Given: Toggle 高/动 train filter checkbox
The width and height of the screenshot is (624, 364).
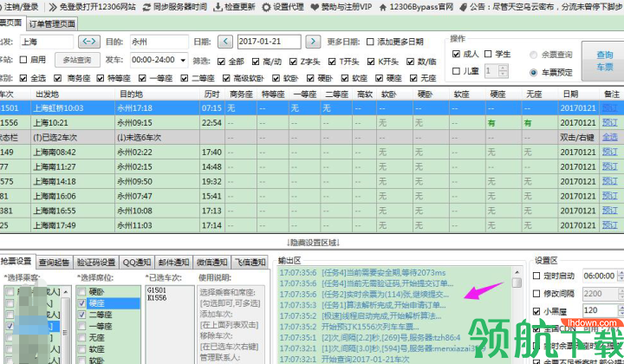Looking at the screenshot, I should pos(256,62).
